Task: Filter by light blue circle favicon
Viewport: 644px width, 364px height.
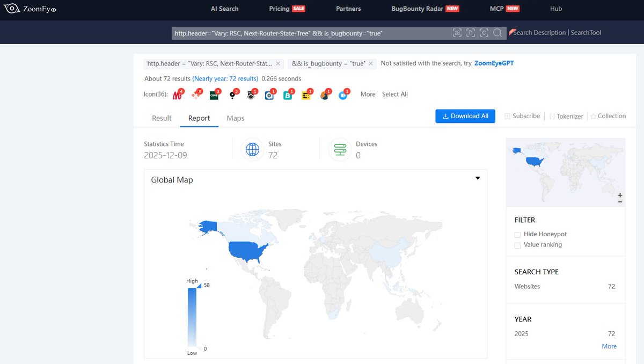Action: coord(343,95)
